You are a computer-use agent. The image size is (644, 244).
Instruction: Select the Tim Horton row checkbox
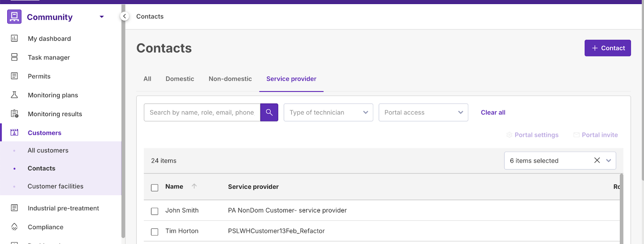click(x=155, y=232)
